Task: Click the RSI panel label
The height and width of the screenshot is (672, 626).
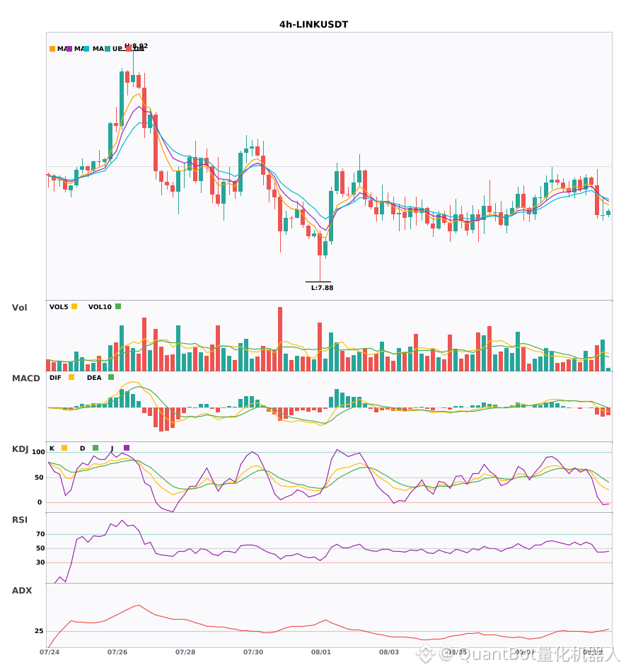Action: pyautogui.click(x=20, y=520)
